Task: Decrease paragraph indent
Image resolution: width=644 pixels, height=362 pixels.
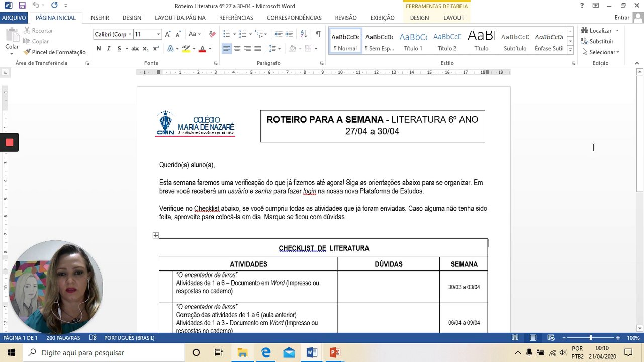Action: 279,34
